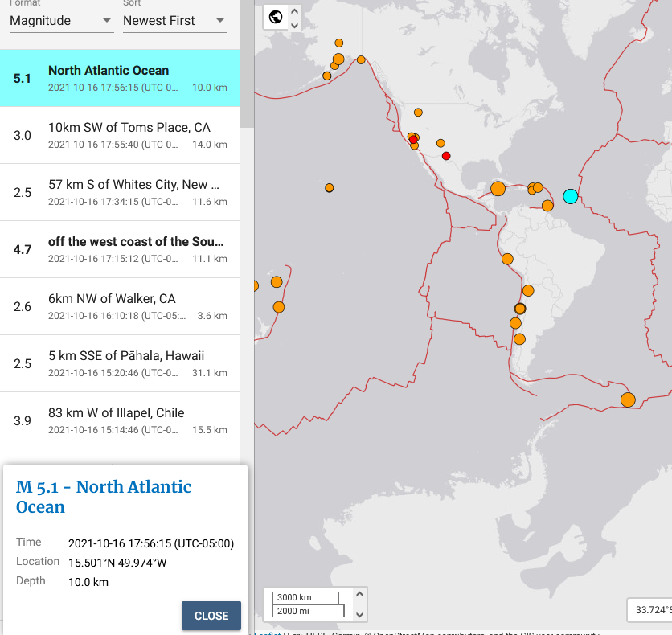This screenshot has width=672, height=635.
Task: Select the 5.1 North Atlantic Ocean earthquake row
Action: [120, 78]
